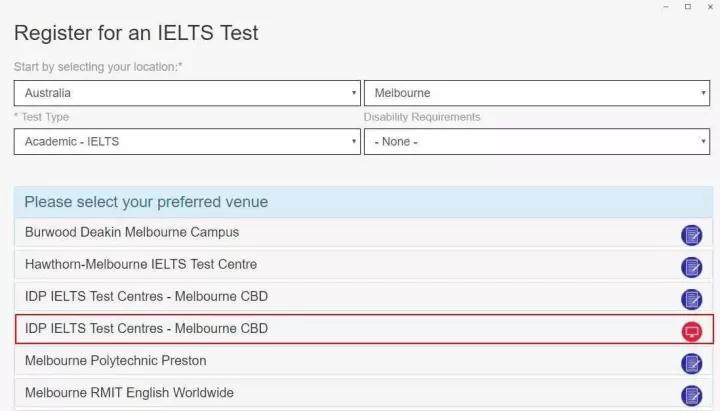This screenshot has height=411, width=720.
Task: Open the Melbourne city dropdown
Action: [537, 93]
